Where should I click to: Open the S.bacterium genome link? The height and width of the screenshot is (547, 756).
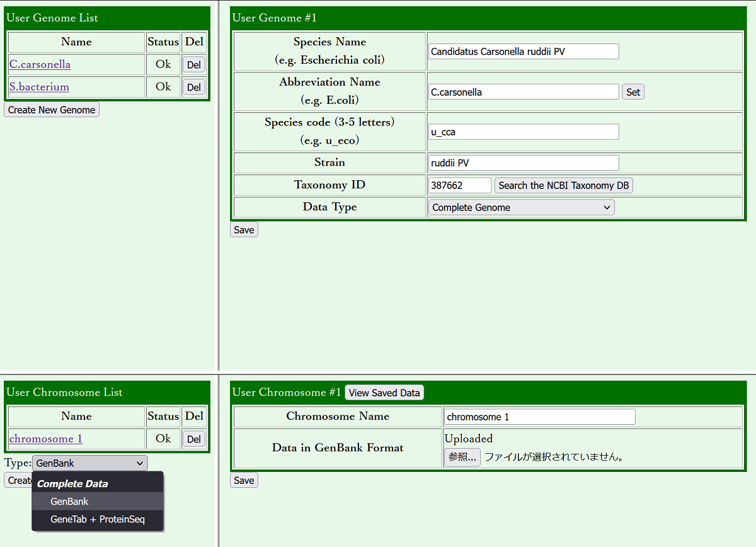click(x=39, y=87)
